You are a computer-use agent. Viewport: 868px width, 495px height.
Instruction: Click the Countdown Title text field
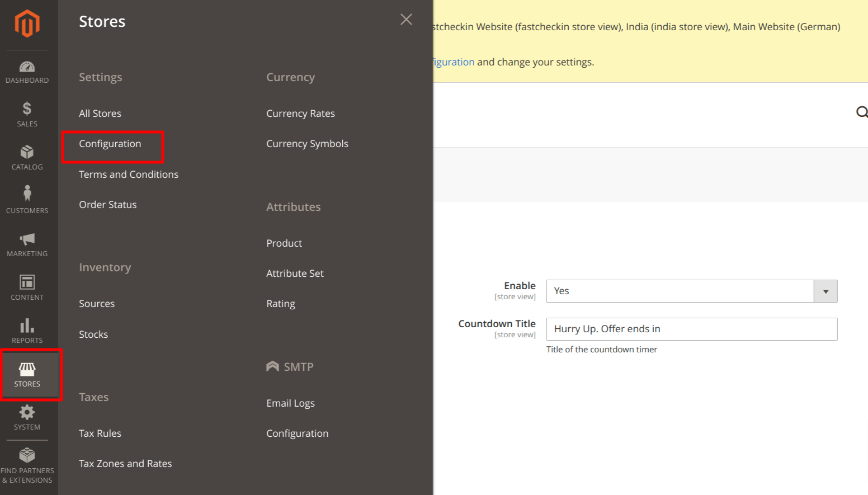click(x=691, y=329)
